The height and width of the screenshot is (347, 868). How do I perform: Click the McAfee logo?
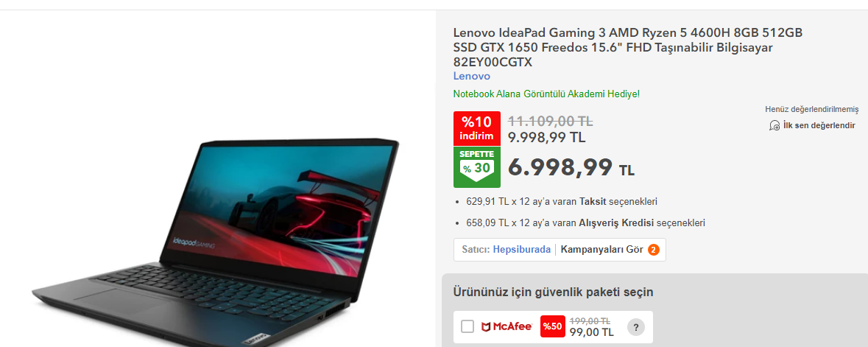click(x=507, y=327)
